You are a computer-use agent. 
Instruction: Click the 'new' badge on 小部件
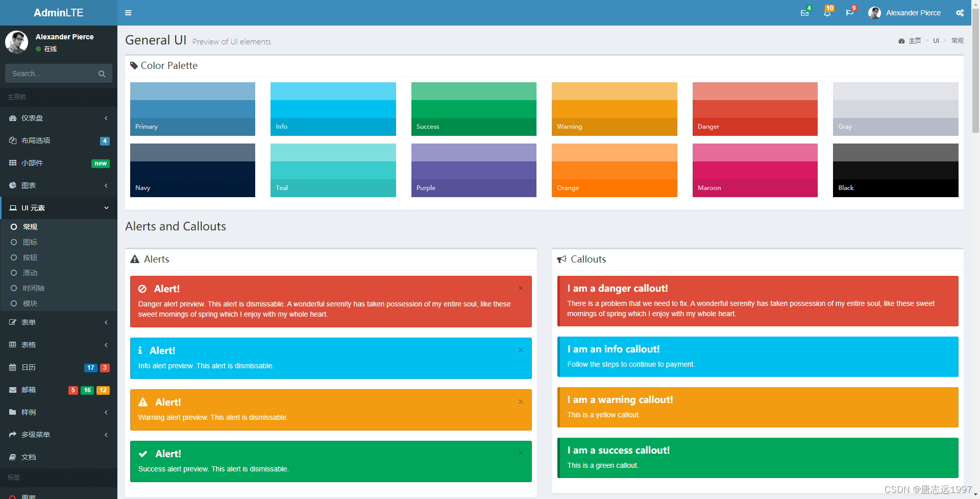pyautogui.click(x=101, y=163)
